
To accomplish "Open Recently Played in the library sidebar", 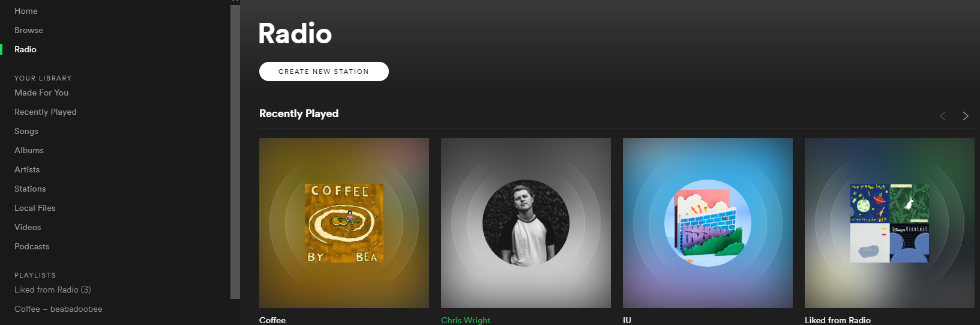I will point(46,112).
